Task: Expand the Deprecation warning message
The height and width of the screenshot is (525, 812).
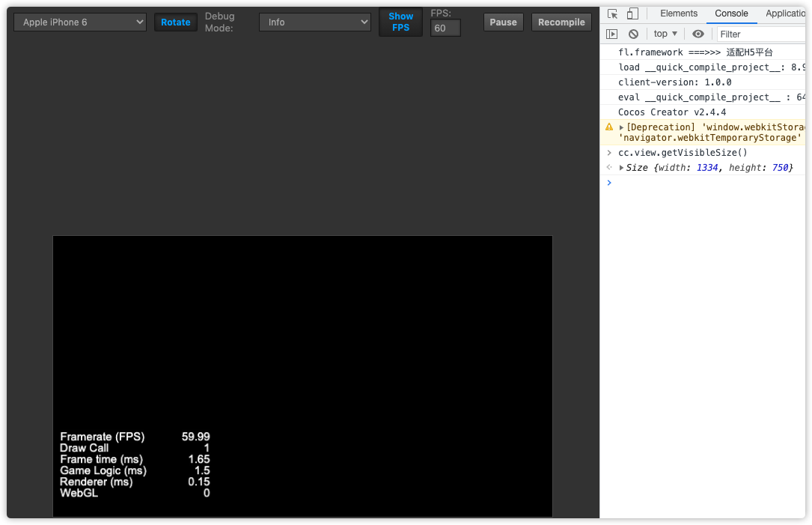Action: pyautogui.click(x=621, y=127)
